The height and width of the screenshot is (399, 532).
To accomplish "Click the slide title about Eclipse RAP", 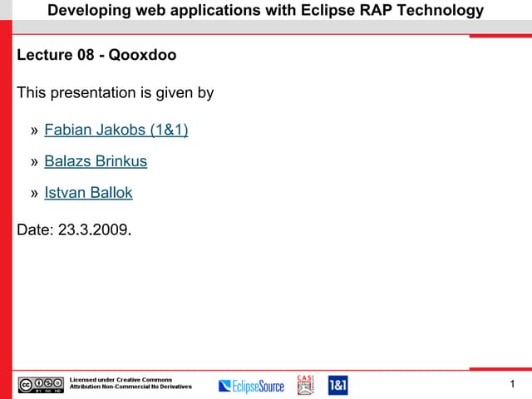I will click(x=265, y=11).
